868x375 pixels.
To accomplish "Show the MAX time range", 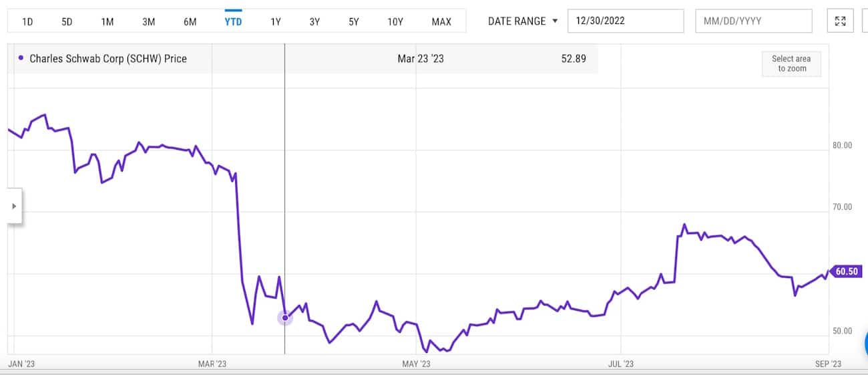I will 441,21.
